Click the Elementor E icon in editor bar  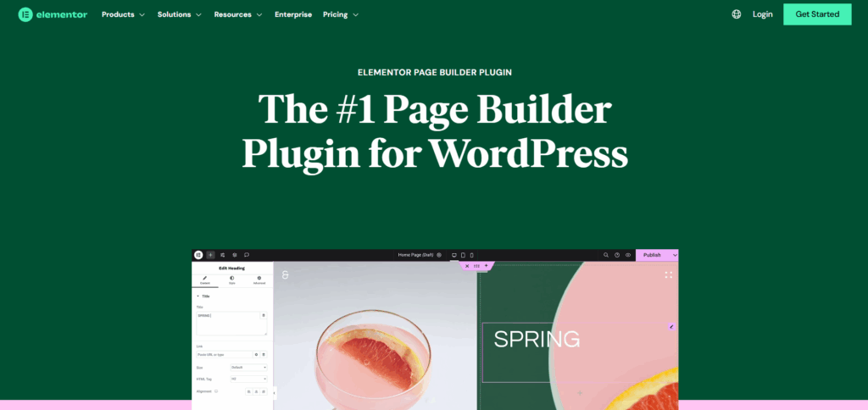pyautogui.click(x=198, y=255)
